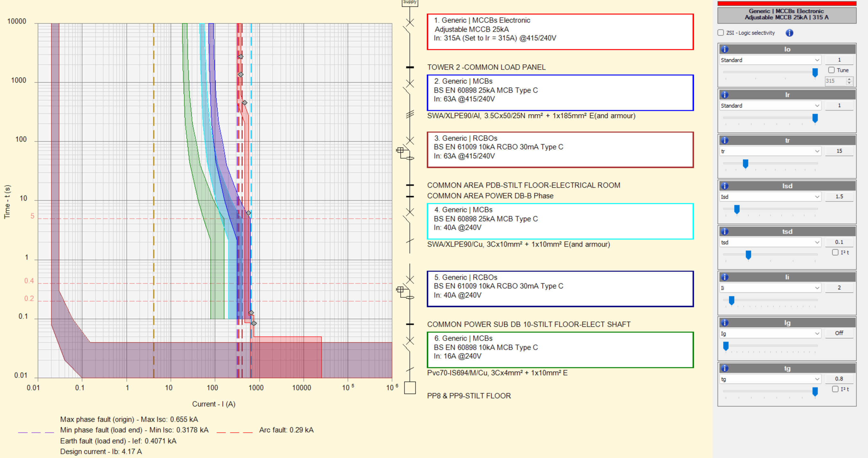This screenshot has height=458, width=868.
Task: Click 'COMMON AREA POWER DB-B Phase' label
Action: (490, 196)
